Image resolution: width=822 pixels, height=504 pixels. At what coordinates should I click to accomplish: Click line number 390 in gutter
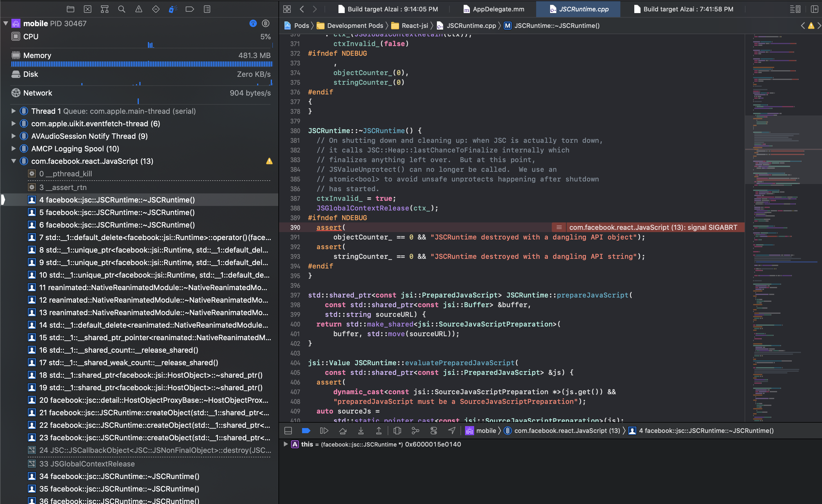[x=295, y=227]
